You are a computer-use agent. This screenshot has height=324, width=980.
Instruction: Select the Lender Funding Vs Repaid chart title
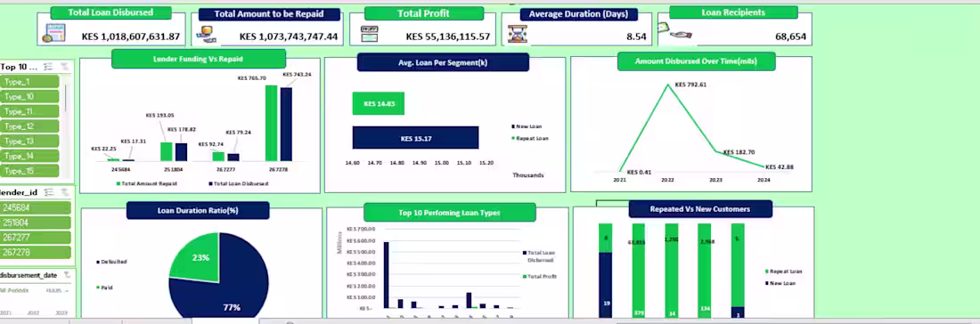click(198, 60)
